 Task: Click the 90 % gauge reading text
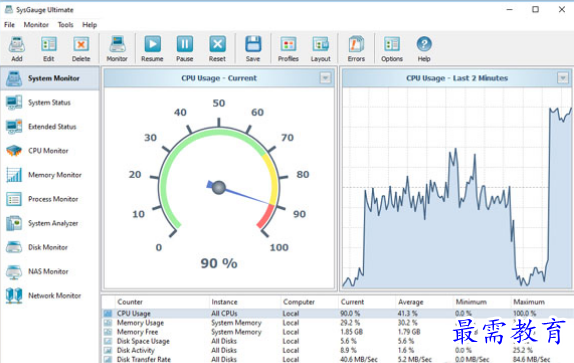219,263
